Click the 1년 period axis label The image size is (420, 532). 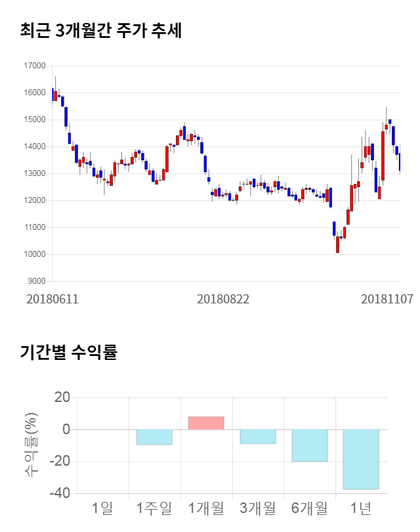[361, 508]
